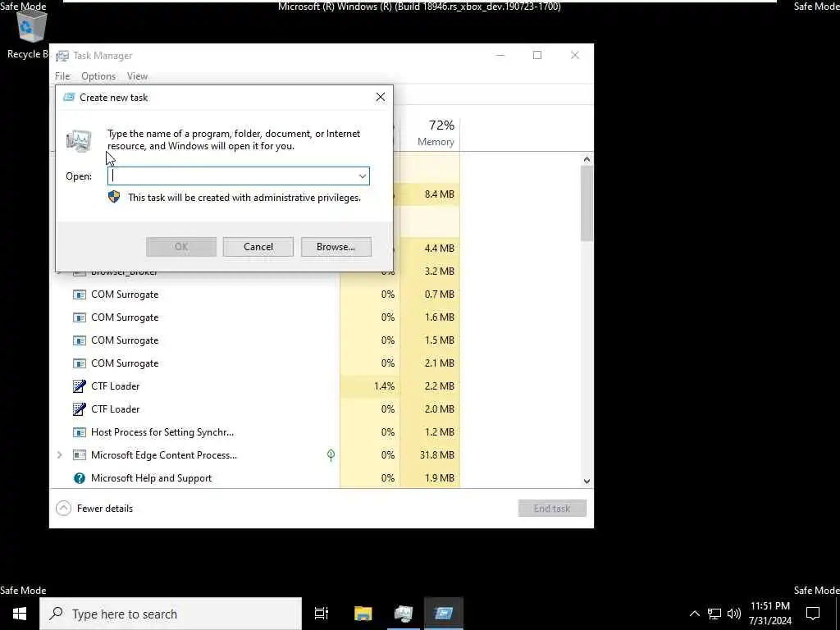The width and height of the screenshot is (840, 630).
Task: Select the first COM Surrogate icon (0.7 MB)
Action: click(x=80, y=294)
